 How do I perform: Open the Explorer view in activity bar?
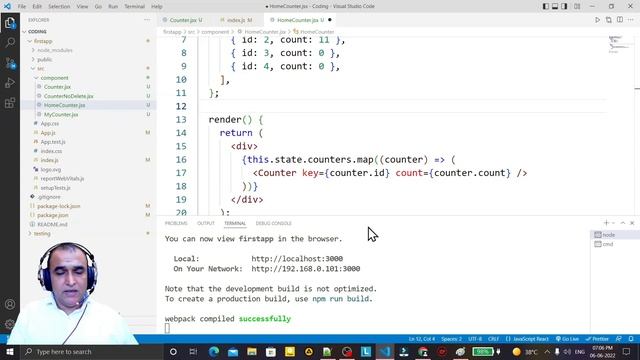click(10, 23)
